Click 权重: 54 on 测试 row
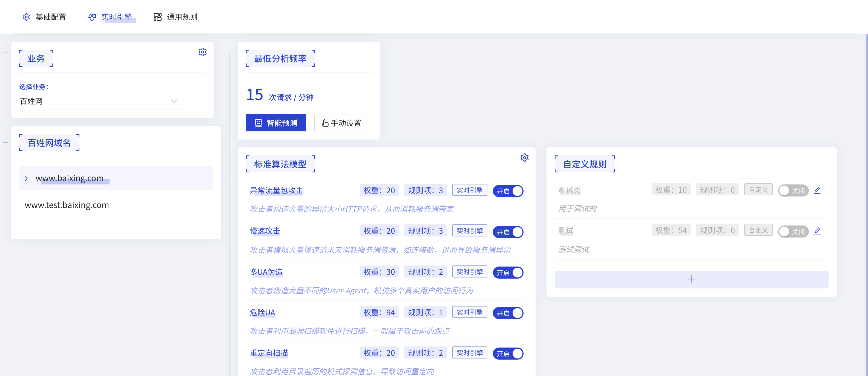 pyautogui.click(x=671, y=230)
